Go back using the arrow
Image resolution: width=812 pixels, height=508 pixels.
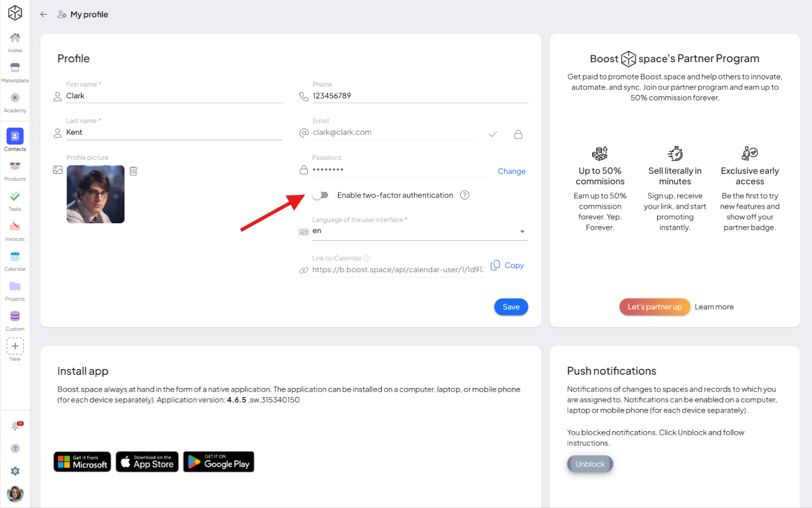(x=43, y=15)
